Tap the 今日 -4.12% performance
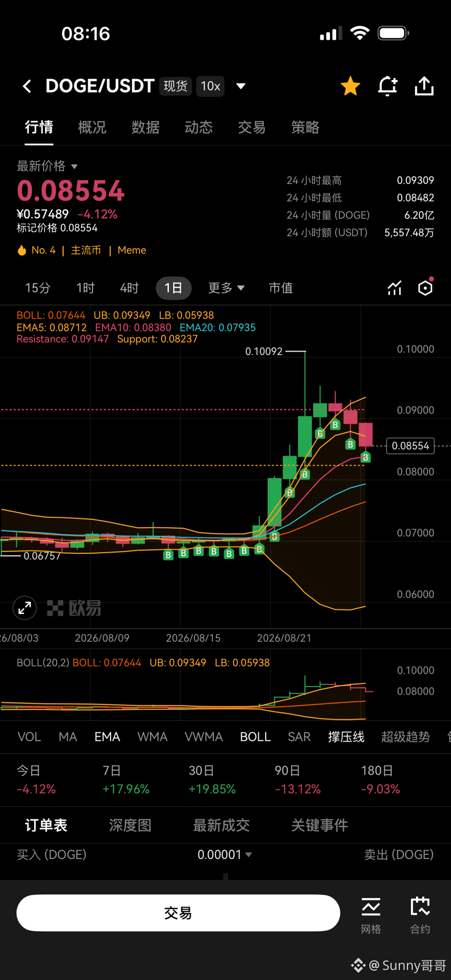Screen dimensions: 451x980 36,780
